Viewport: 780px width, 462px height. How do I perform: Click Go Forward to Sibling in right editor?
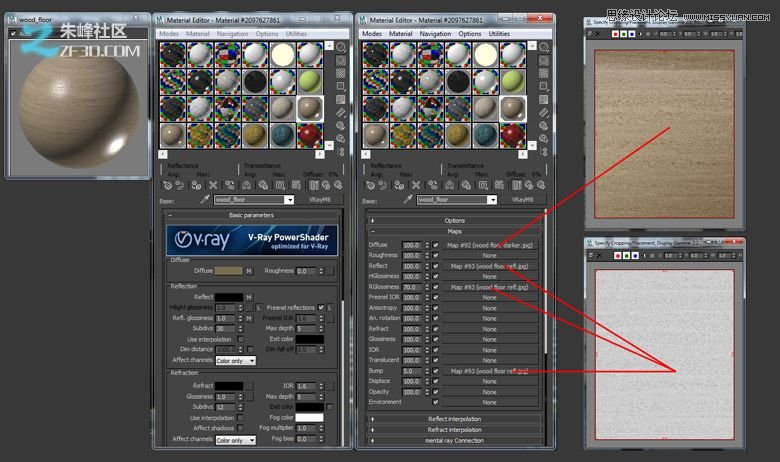[x=541, y=185]
